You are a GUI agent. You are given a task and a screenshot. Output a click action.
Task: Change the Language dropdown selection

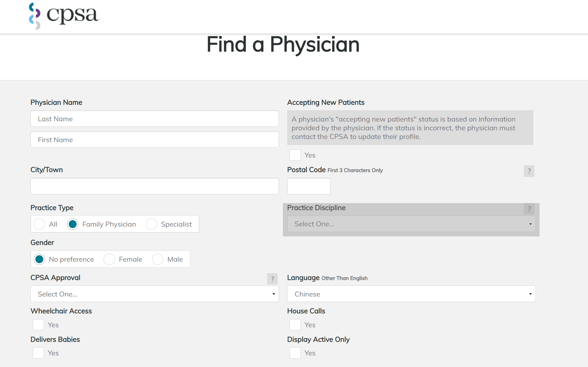click(411, 294)
